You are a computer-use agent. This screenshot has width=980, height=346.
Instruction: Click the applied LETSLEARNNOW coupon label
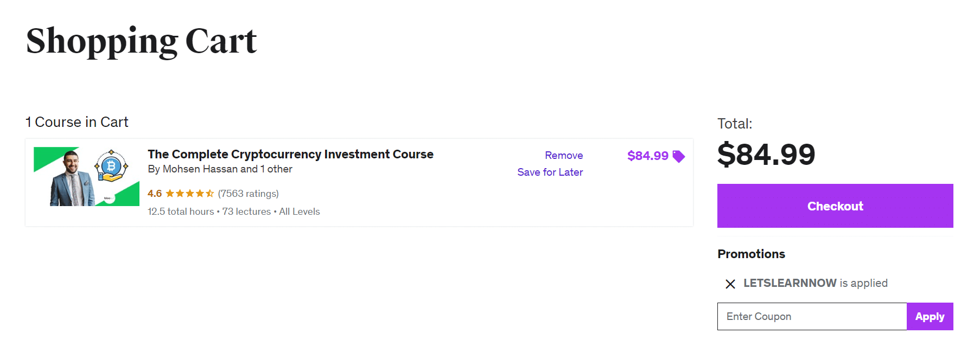(x=790, y=283)
